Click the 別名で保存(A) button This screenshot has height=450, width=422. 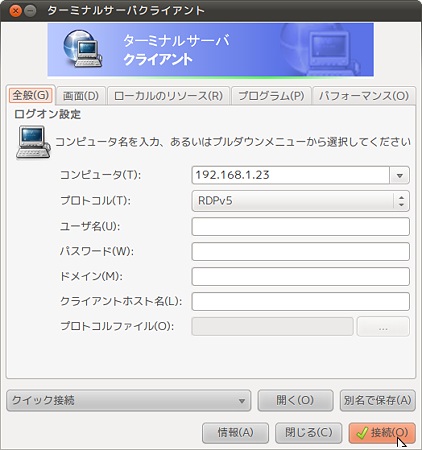pos(377,400)
